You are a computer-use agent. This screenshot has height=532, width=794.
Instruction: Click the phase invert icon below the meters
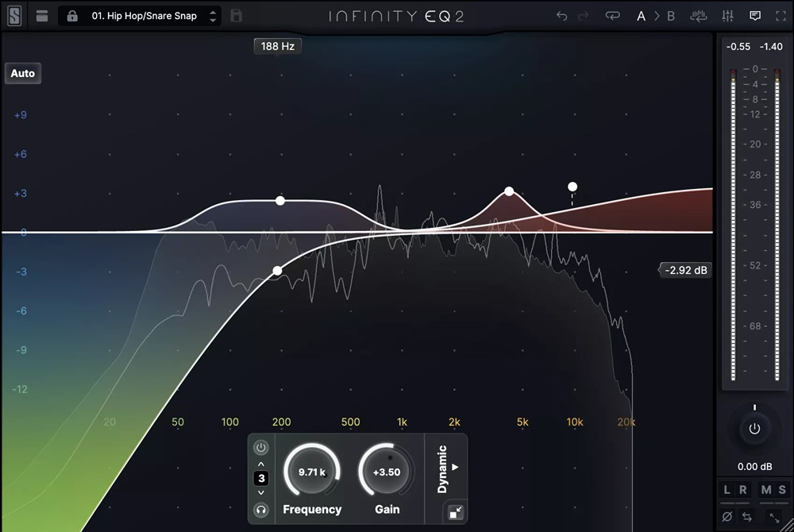pos(727,516)
